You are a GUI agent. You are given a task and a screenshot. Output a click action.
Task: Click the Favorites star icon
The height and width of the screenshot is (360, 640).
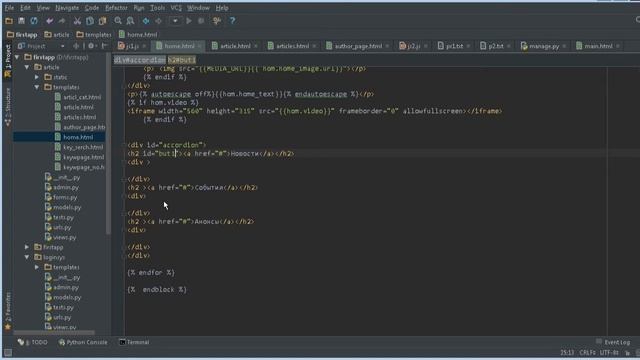point(8,327)
